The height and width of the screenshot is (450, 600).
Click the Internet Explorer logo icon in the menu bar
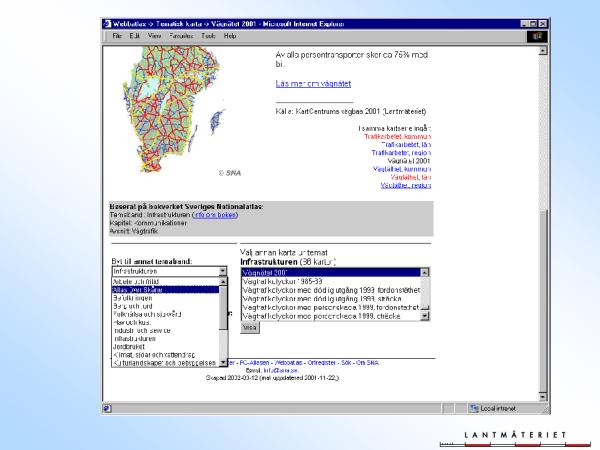coord(535,36)
